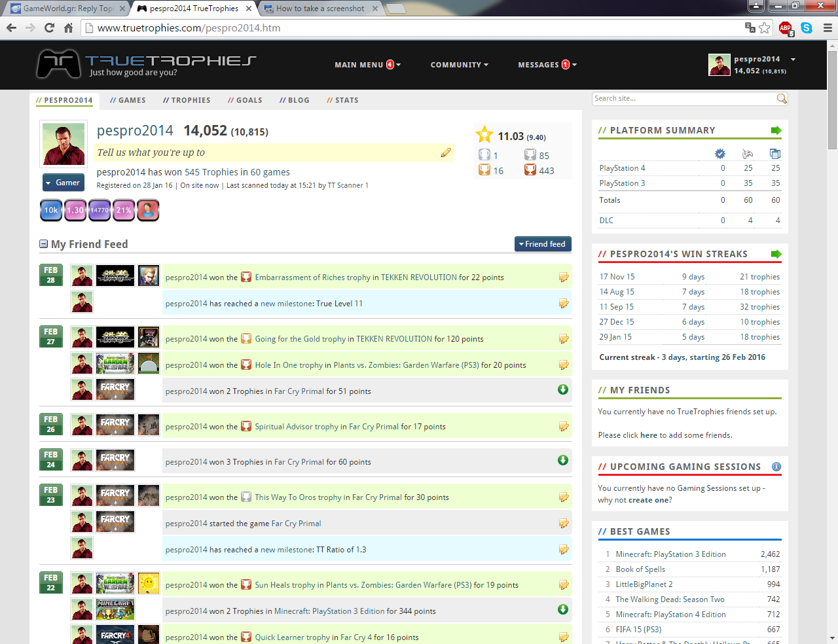The width and height of the screenshot is (838, 644).
Task: Click the browser Back arrow
Action: pos(11,27)
